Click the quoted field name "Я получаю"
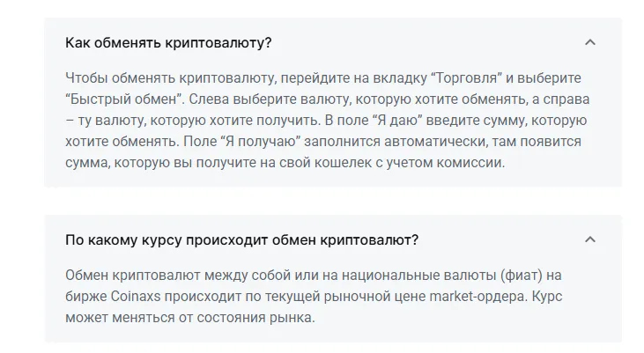 coord(261,141)
